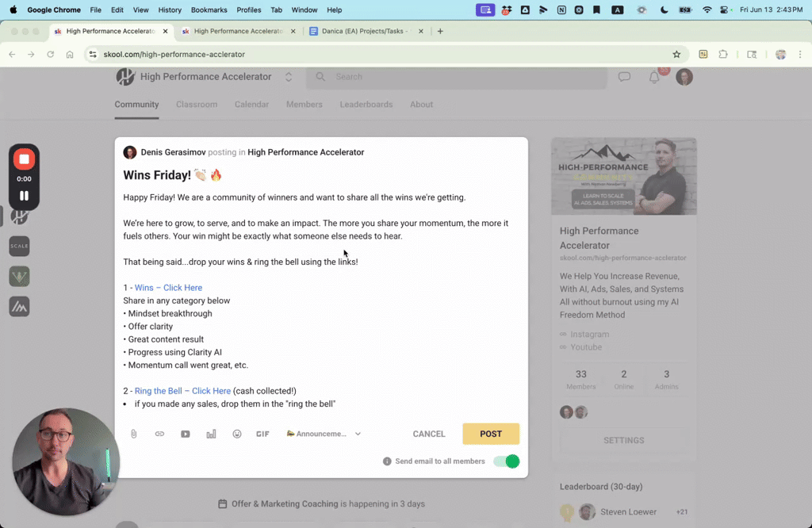Viewport: 812px width, 528px height.
Task: Open the Ring the Bell – Click Here link
Action: tap(183, 391)
